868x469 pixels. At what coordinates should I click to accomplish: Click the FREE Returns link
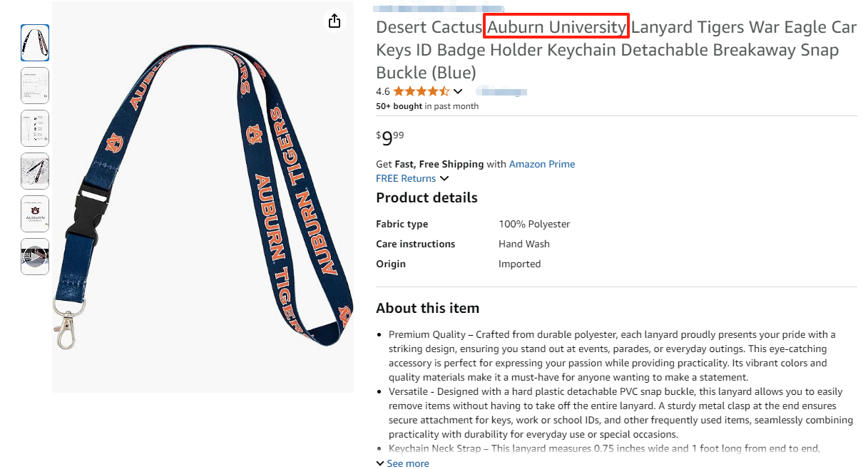pyautogui.click(x=406, y=178)
